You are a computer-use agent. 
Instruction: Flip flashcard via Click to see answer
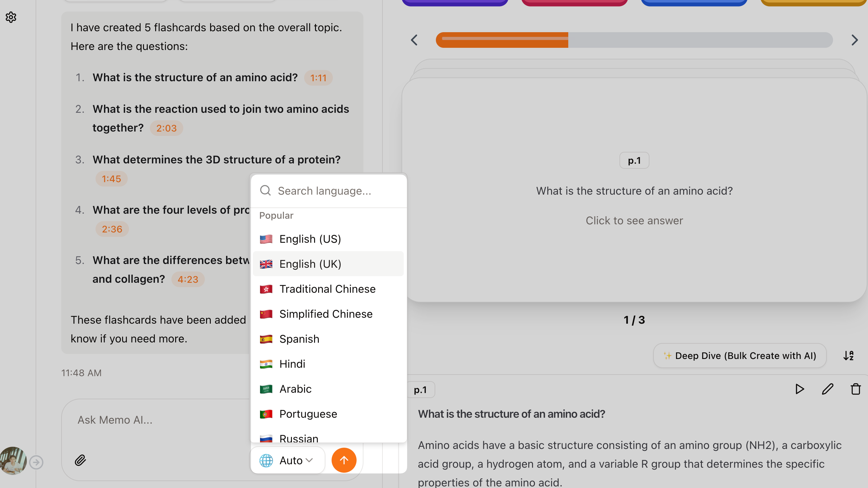pyautogui.click(x=634, y=221)
